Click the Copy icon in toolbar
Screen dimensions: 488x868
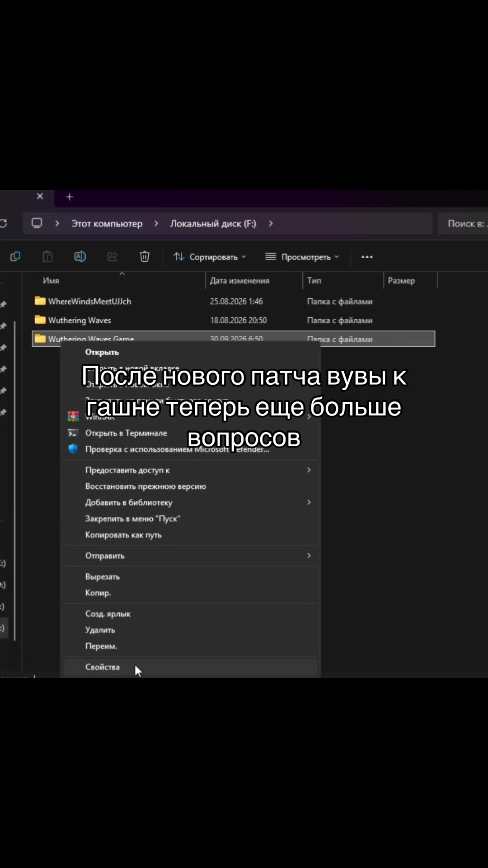(x=15, y=257)
